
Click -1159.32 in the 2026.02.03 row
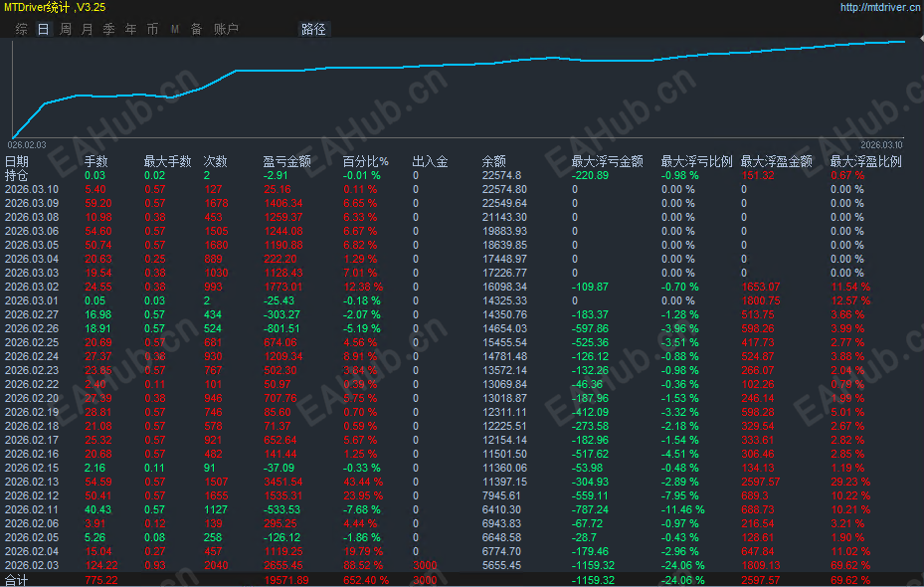(593, 566)
